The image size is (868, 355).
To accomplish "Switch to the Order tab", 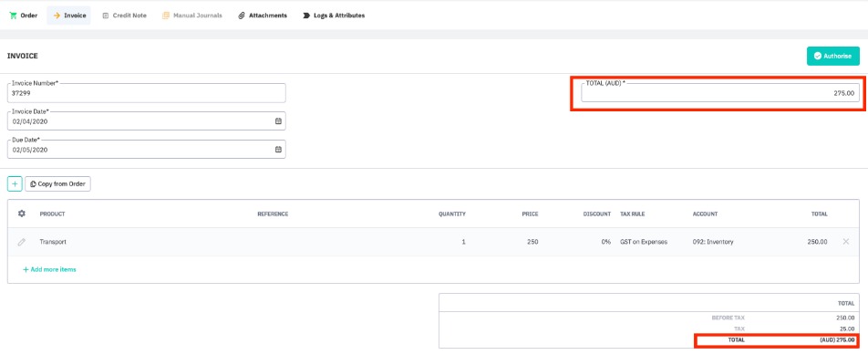I will click(24, 16).
